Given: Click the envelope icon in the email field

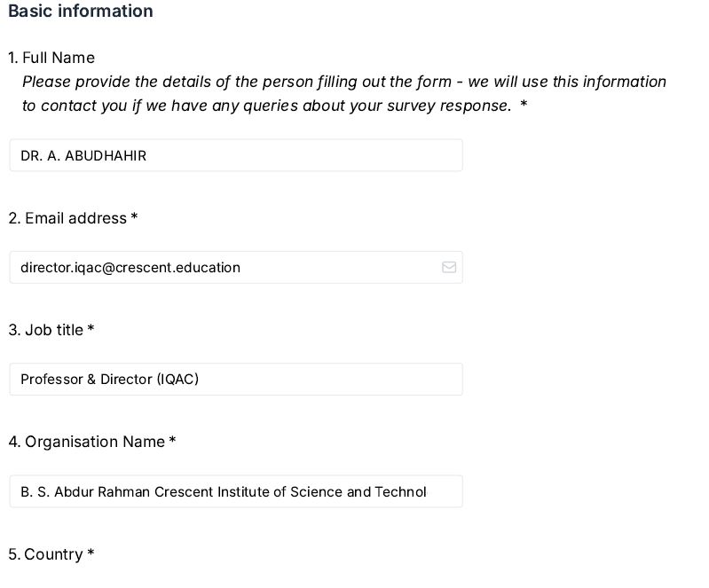Looking at the screenshot, I should (449, 267).
